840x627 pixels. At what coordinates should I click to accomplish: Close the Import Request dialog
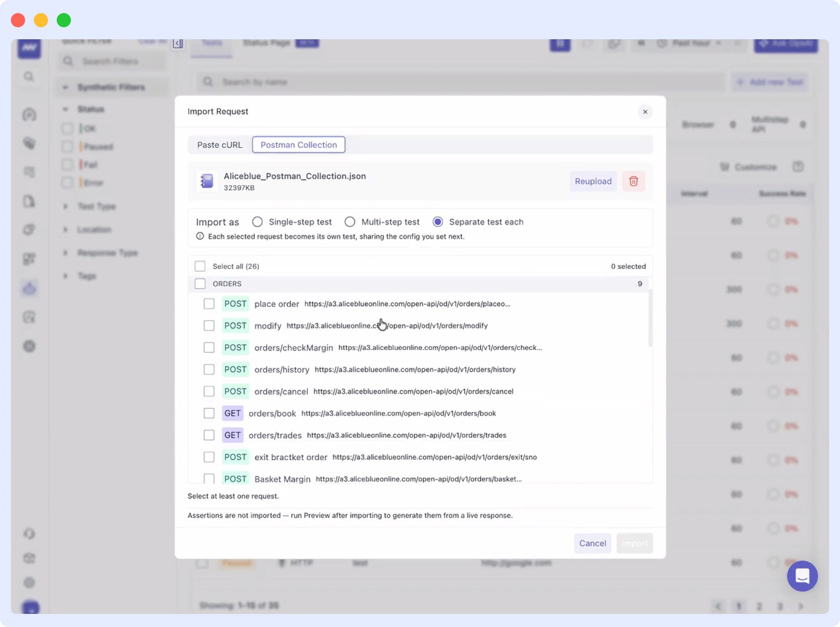(645, 112)
